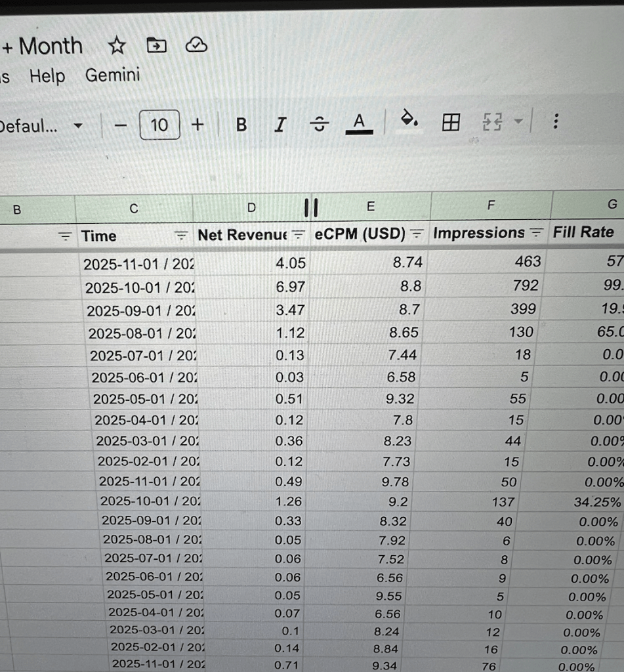Image resolution: width=624 pixels, height=672 pixels.
Task: Open the three-dot more options menu
Action: [555, 121]
